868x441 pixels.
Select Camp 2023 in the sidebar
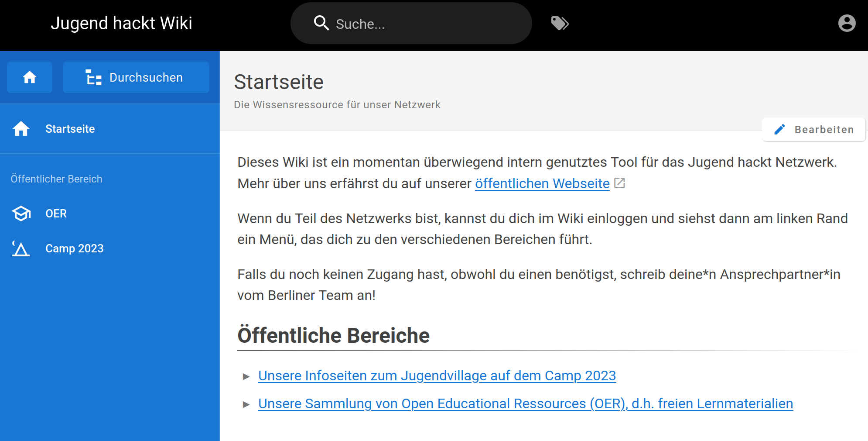tap(74, 248)
